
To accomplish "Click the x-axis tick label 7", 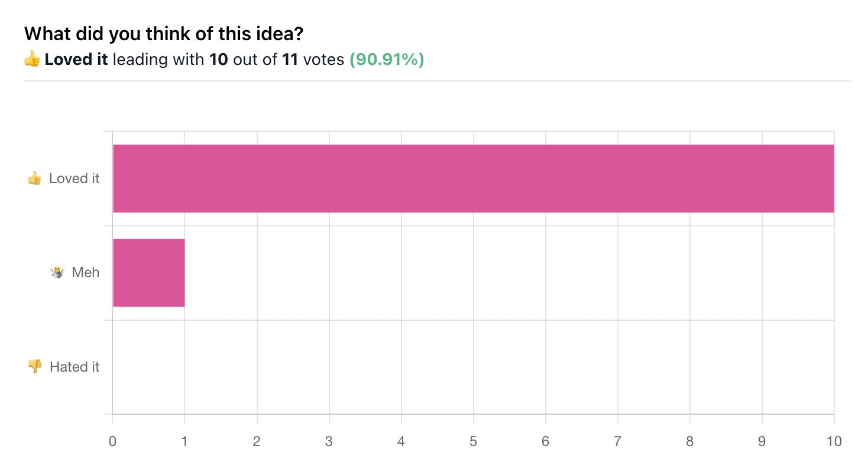I will (617, 441).
